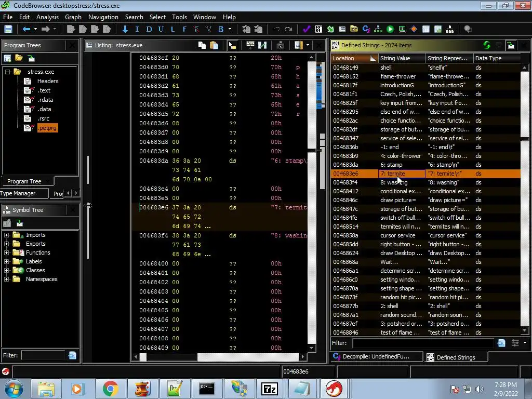Select the .rdata section in Program Trees
This screenshot has width=532, height=399.
point(45,100)
